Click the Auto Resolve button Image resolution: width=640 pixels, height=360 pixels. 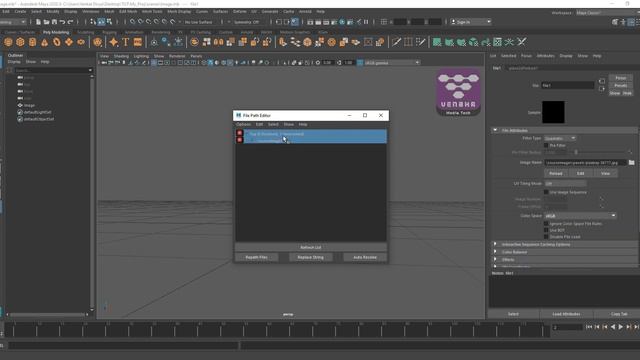[365, 257]
